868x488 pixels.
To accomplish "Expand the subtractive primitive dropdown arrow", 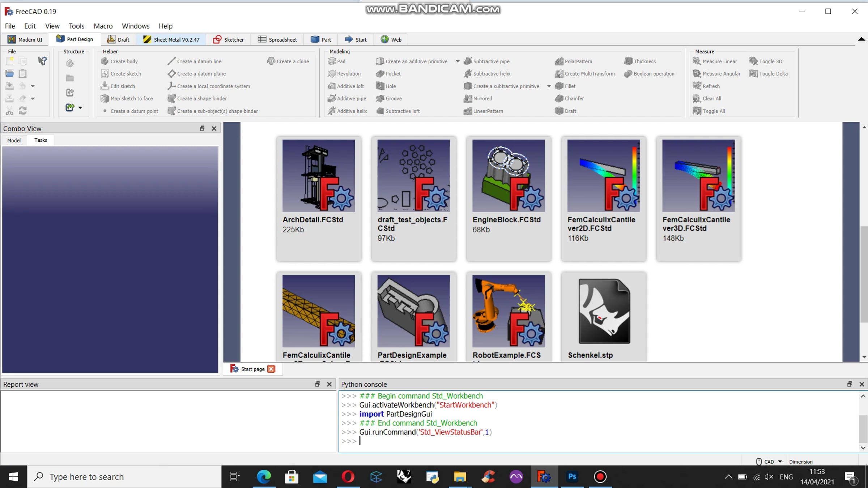I will 549,86.
